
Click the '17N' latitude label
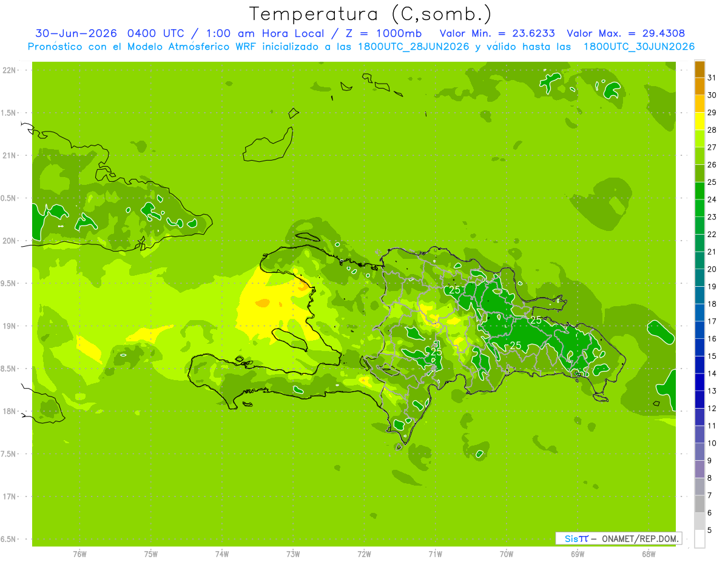tap(9, 497)
